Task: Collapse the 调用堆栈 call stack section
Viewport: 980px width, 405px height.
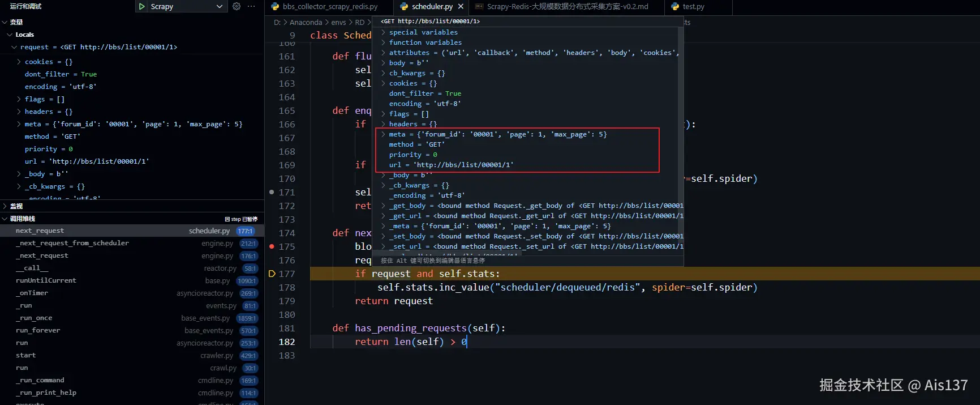Action: [x=5, y=219]
